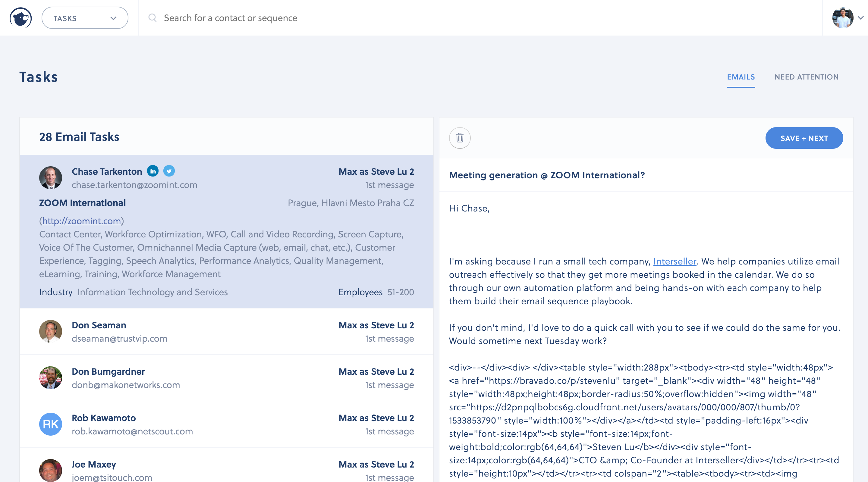This screenshot has width=868, height=482.
Task: Open Chase Tarkenton's LinkedIn profile icon
Action: pyautogui.click(x=153, y=171)
